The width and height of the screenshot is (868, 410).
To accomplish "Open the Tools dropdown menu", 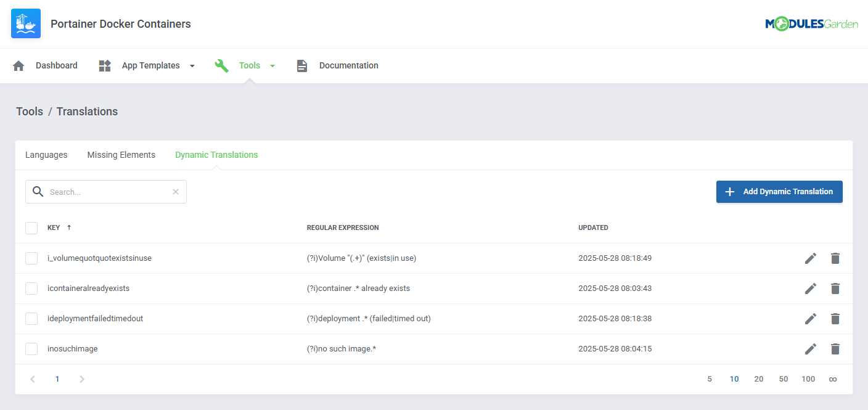I will [272, 65].
